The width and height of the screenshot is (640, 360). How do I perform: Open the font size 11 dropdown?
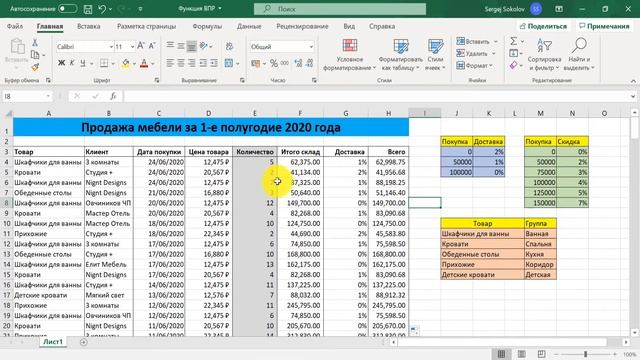pyautogui.click(x=132, y=47)
